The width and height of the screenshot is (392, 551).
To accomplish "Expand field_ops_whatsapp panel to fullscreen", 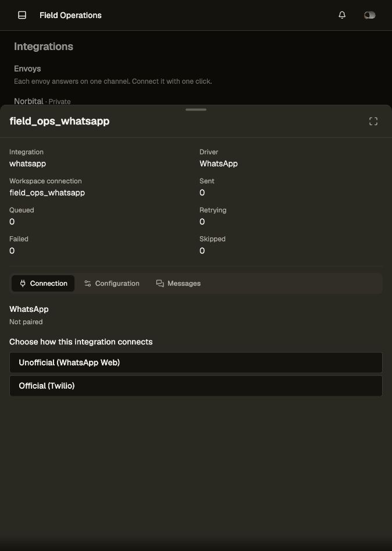I will tap(373, 121).
